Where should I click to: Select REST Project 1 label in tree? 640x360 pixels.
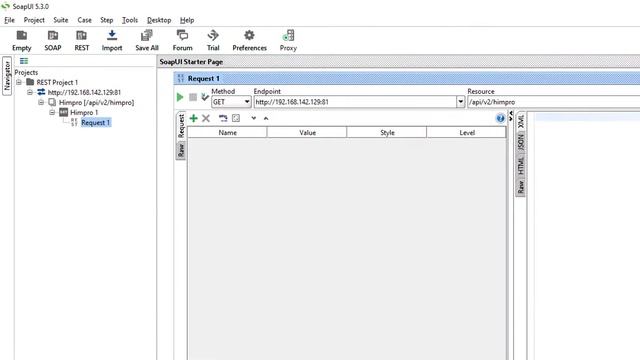(x=57, y=82)
